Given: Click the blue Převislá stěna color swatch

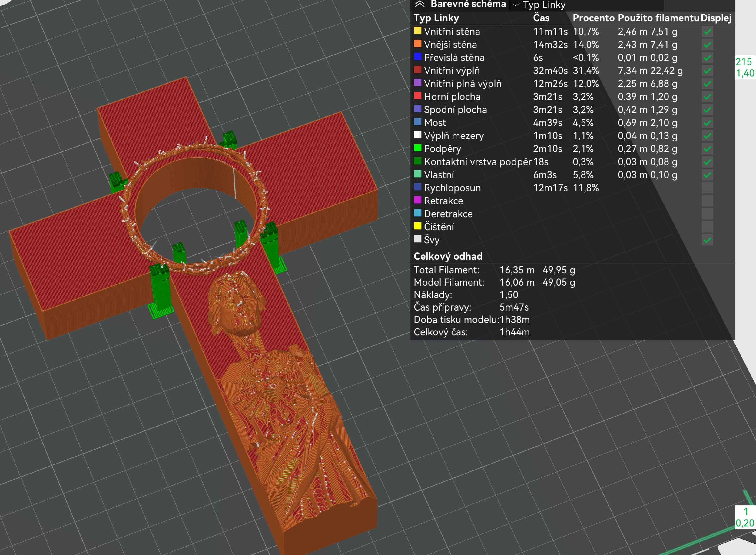Looking at the screenshot, I should [x=417, y=56].
